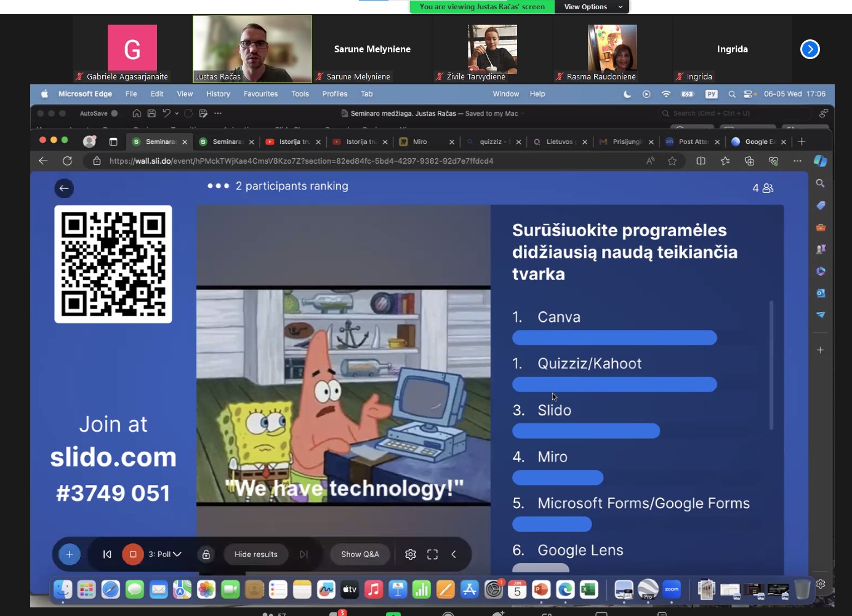Go to the previous Slido poll
Screen dimensions: 852x616
[107, 554]
